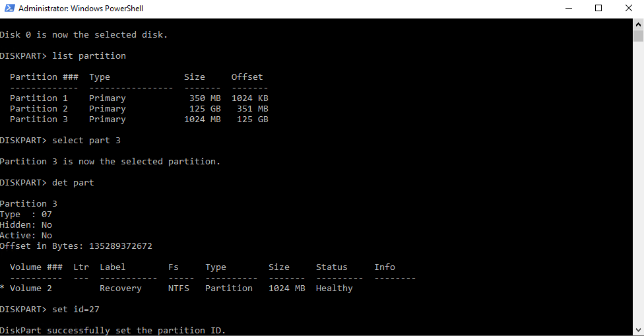Click the Offset in Bytes value 135289372672

tap(120, 246)
